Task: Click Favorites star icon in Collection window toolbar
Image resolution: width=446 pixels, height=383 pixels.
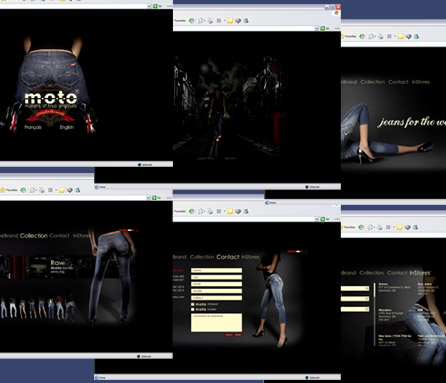Action: pos(3,190)
